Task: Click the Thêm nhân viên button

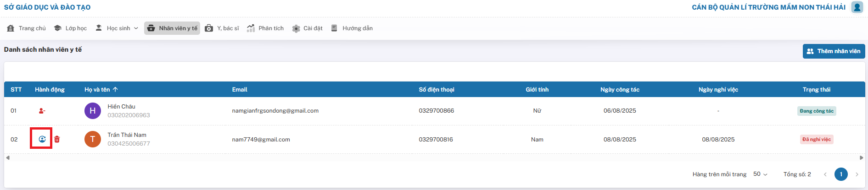Action: (834, 51)
